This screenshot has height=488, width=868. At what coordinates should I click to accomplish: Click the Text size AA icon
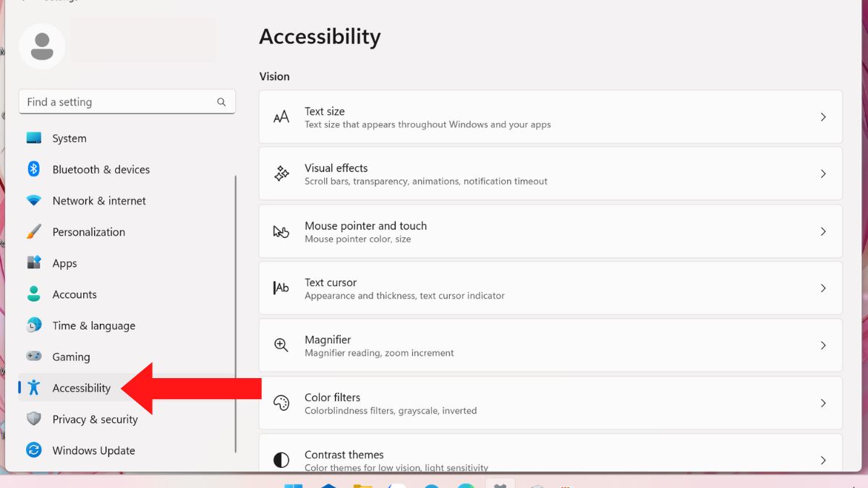point(281,117)
